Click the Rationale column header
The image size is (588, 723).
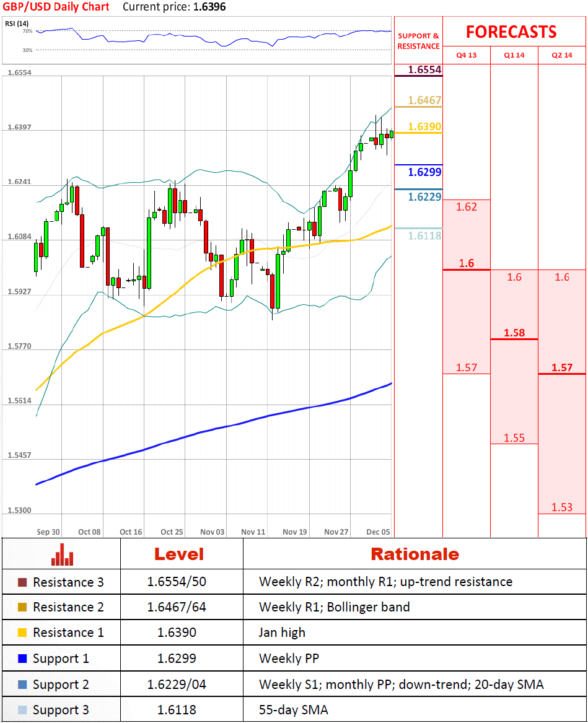pos(415,554)
